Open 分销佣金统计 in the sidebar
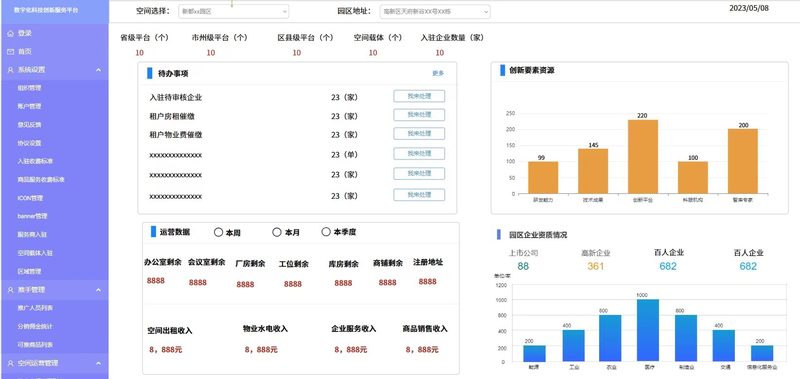The image size is (800, 379). (35, 326)
